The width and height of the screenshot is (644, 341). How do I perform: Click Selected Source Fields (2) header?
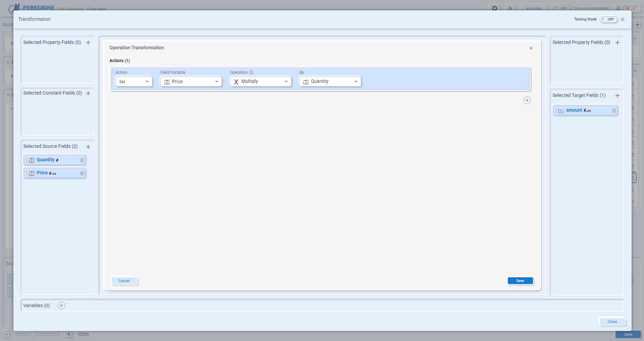click(50, 146)
